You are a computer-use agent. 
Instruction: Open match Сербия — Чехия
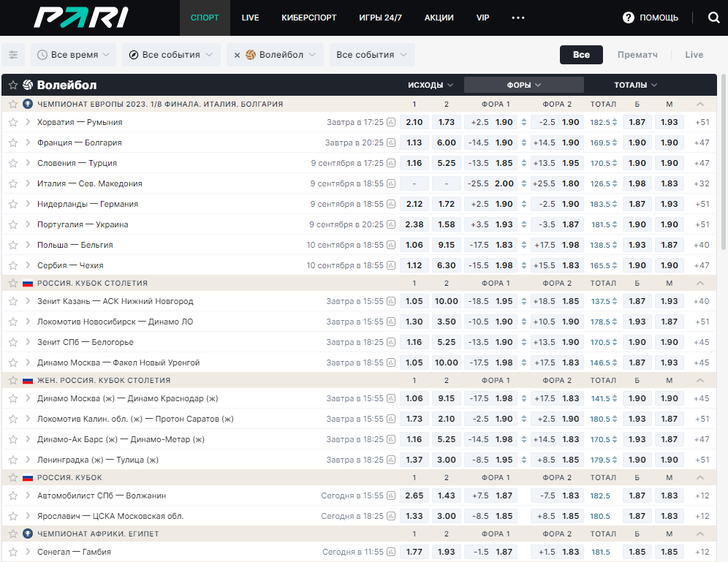point(70,265)
